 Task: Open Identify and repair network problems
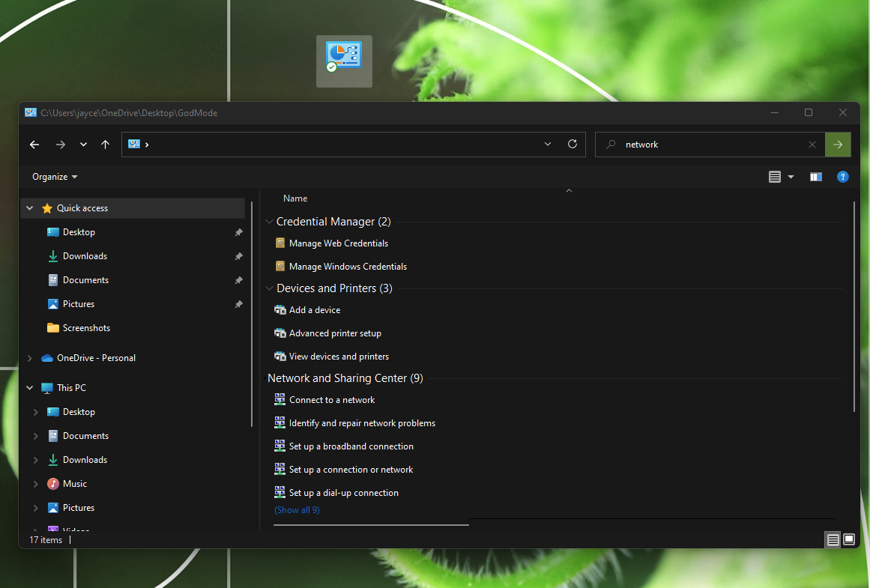(x=362, y=422)
